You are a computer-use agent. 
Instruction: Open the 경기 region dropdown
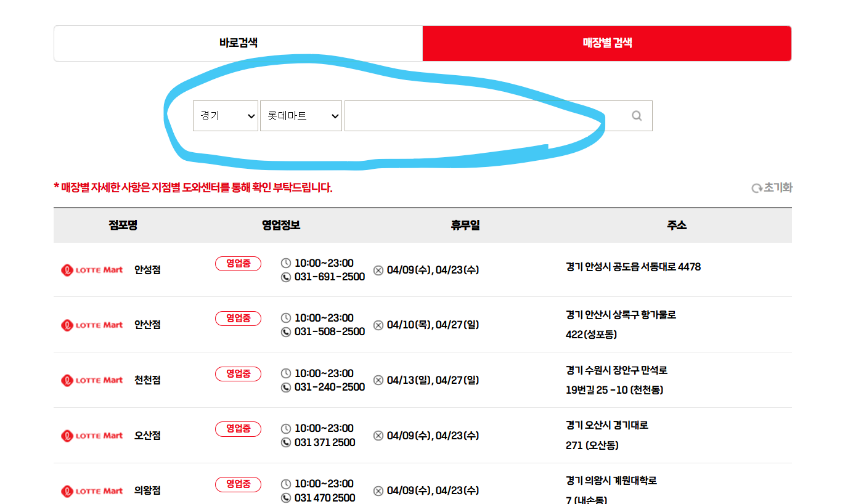coord(226,116)
